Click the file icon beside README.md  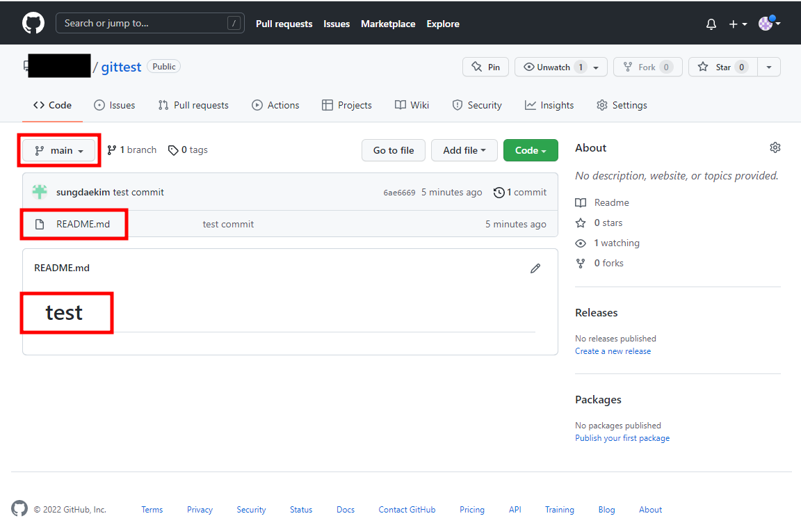pyautogui.click(x=40, y=225)
